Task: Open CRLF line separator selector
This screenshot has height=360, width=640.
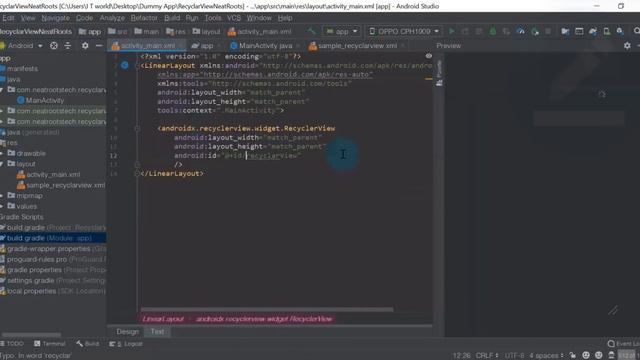Action: pos(487,356)
